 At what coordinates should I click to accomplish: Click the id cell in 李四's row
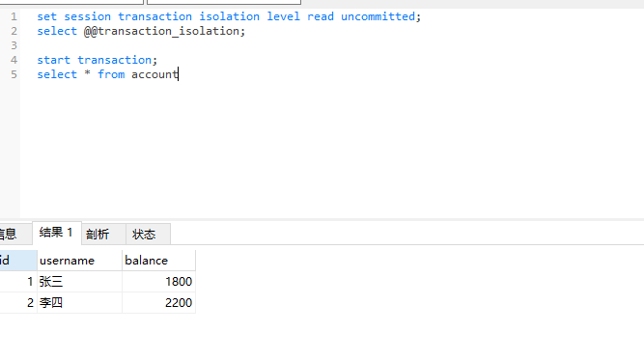coord(18,303)
